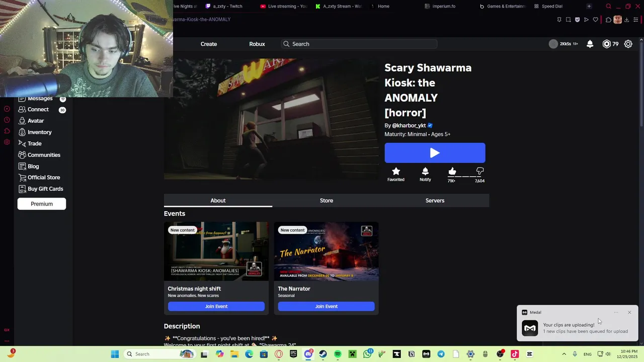Open Medal notification options dots

(616, 312)
